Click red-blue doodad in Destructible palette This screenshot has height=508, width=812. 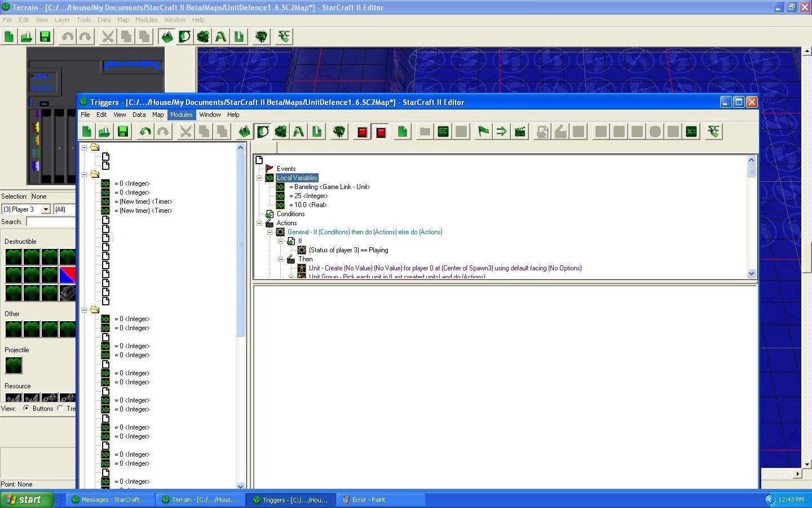click(68, 275)
